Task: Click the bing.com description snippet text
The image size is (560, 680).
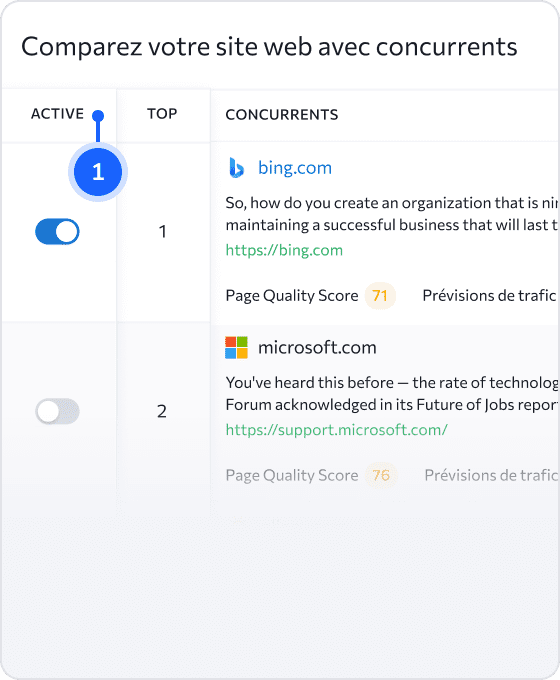Action: (x=392, y=214)
